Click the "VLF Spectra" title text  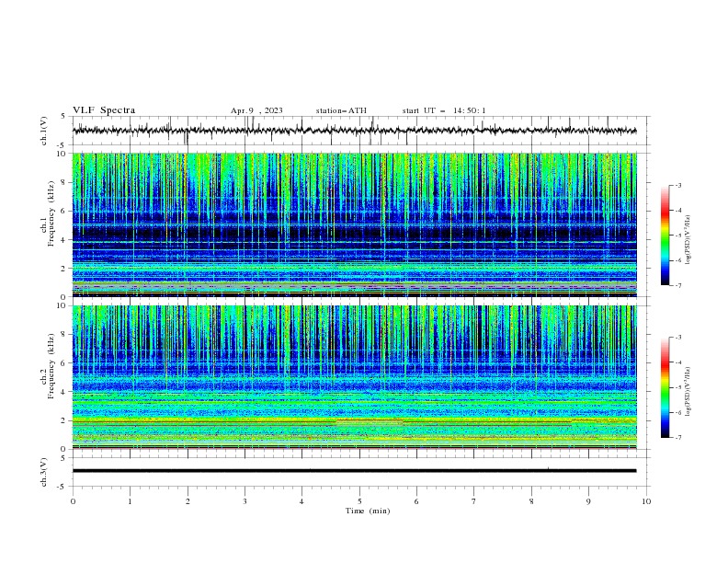104,110
